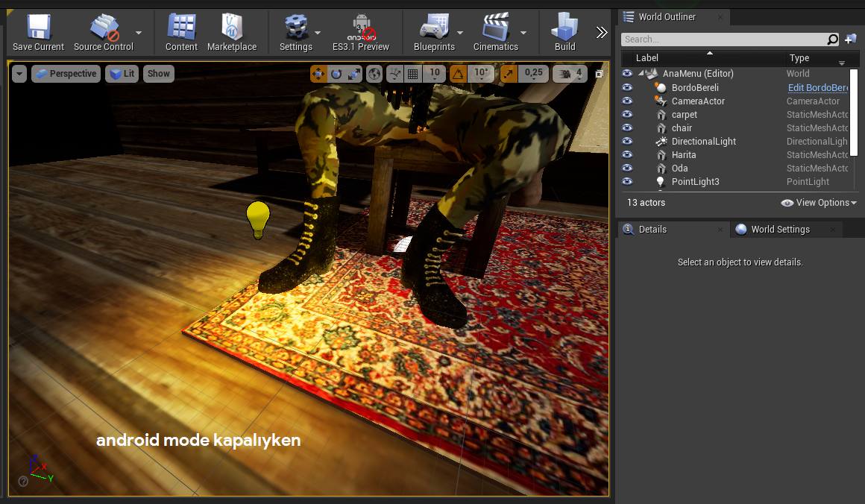Viewport: 865px width, 504px height.
Task: Select the rotate gizmo tool in viewport
Action: [x=336, y=74]
